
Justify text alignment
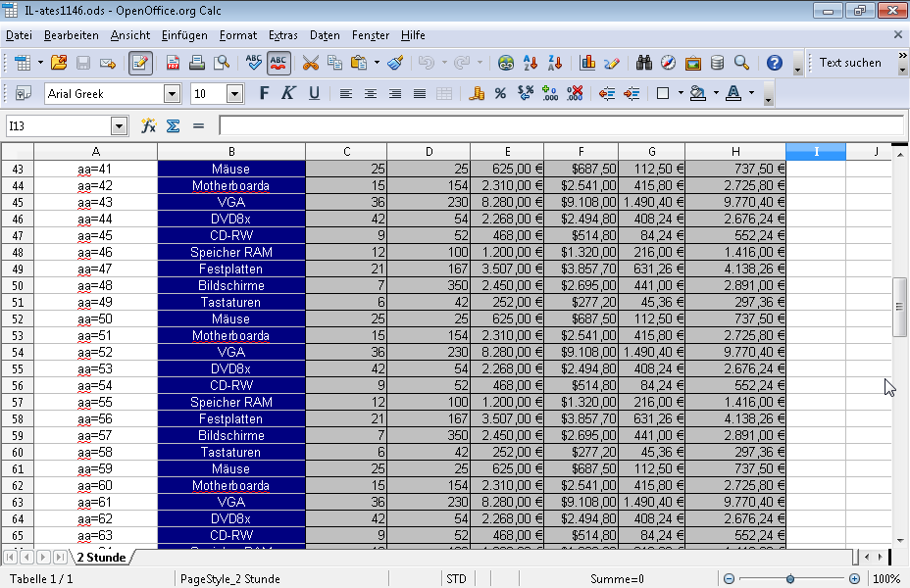pos(420,93)
